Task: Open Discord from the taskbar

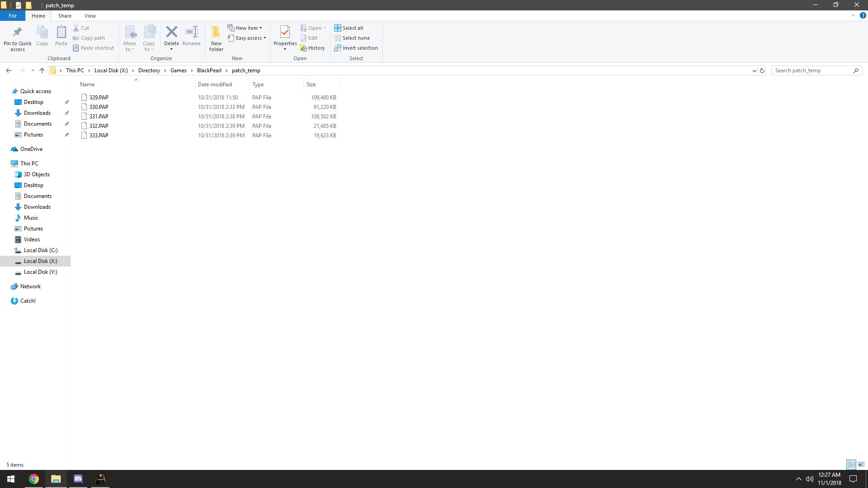Action: pos(78,479)
